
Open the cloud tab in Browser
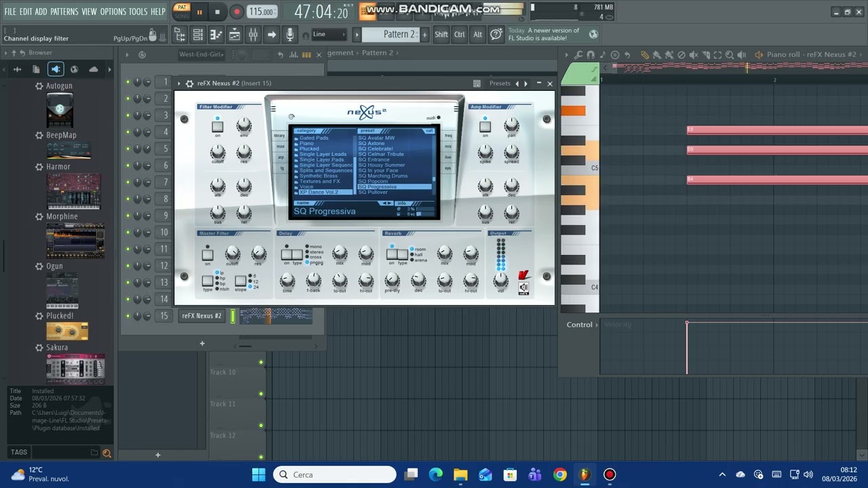[x=93, y=68]
